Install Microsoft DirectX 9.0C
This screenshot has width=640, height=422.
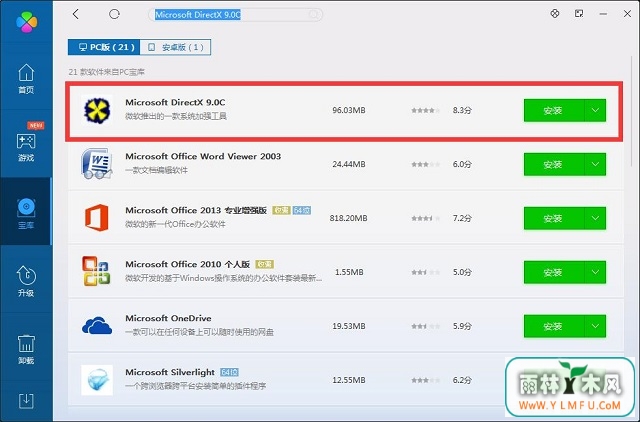pyautogui.click(x=554, y=111)
